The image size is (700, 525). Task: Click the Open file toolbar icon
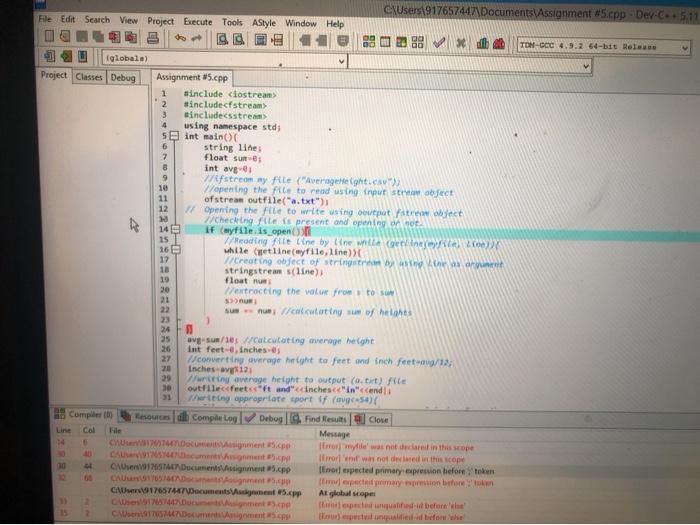tap(65, 36)
